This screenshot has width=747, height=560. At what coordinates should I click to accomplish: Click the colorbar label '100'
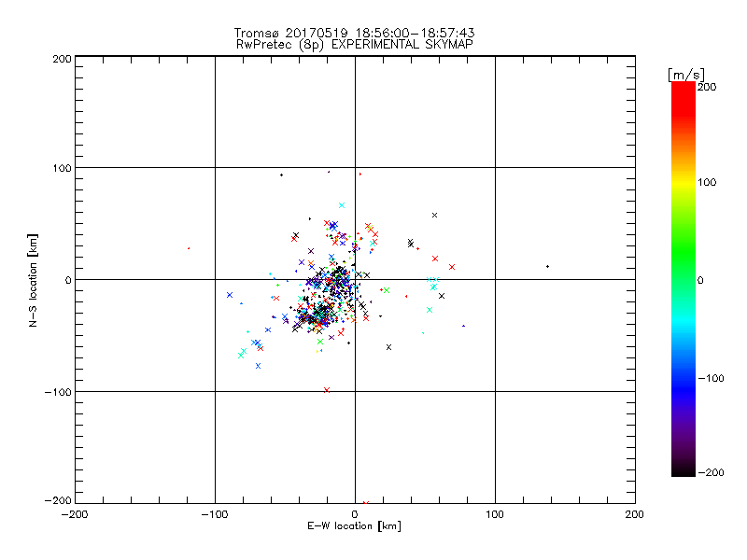coord(707,182)
